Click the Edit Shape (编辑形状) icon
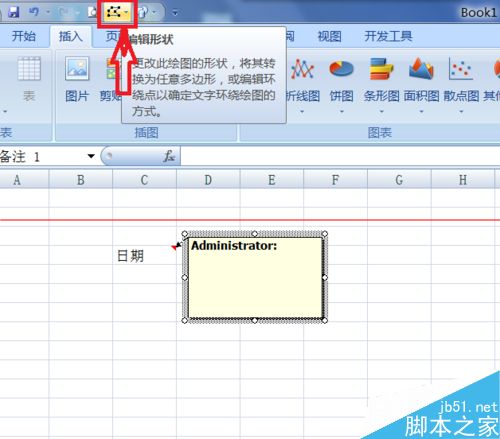 pyautogui.click(x=113, y=13)
